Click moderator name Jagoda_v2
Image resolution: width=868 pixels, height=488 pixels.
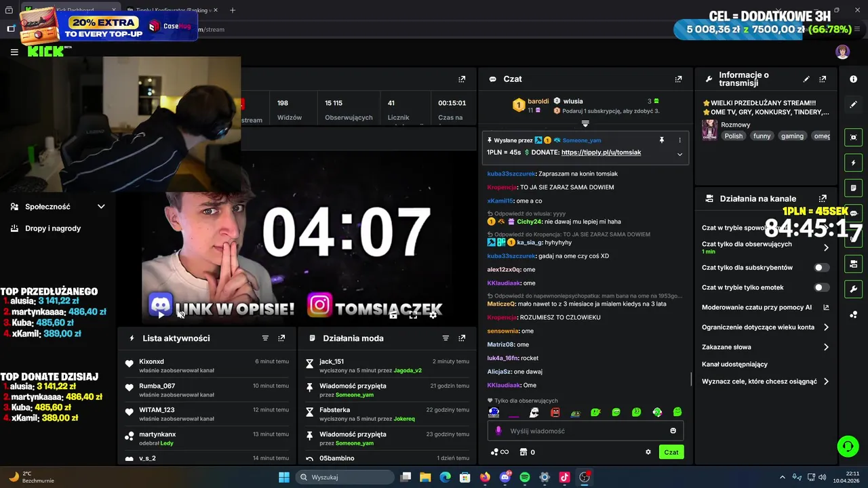click(408, 371)
